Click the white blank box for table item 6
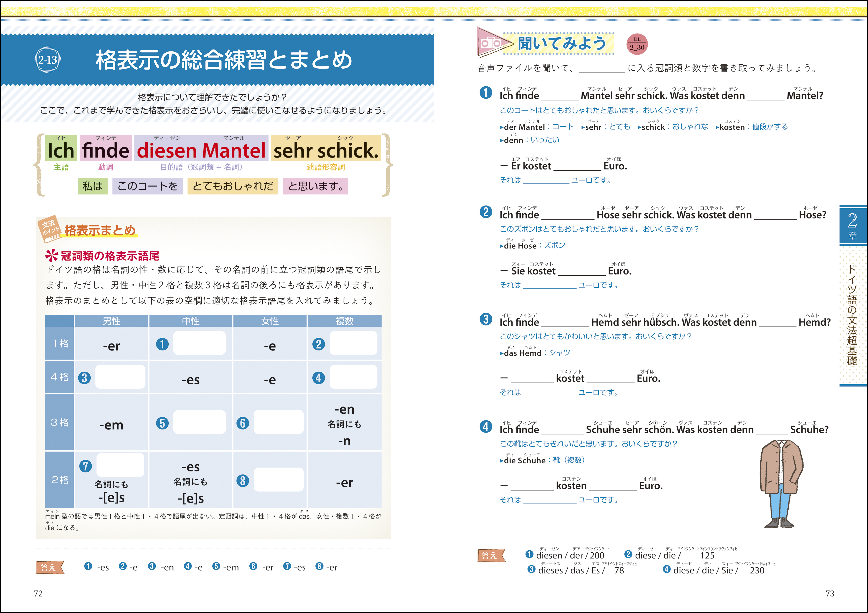Viewport: 868px width, 613px height. click(x=279, y=422)
